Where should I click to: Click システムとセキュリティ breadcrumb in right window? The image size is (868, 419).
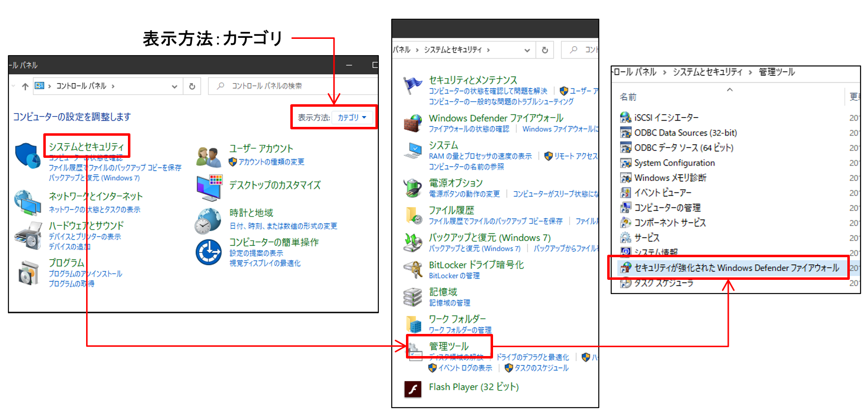(x=708, y=72)
